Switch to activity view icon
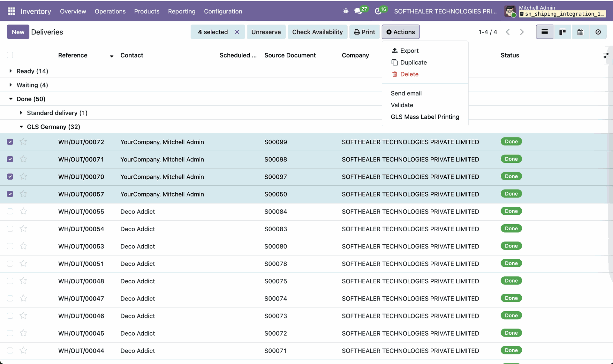This screenshot has height=364, width=613. [x=598, y=32]
